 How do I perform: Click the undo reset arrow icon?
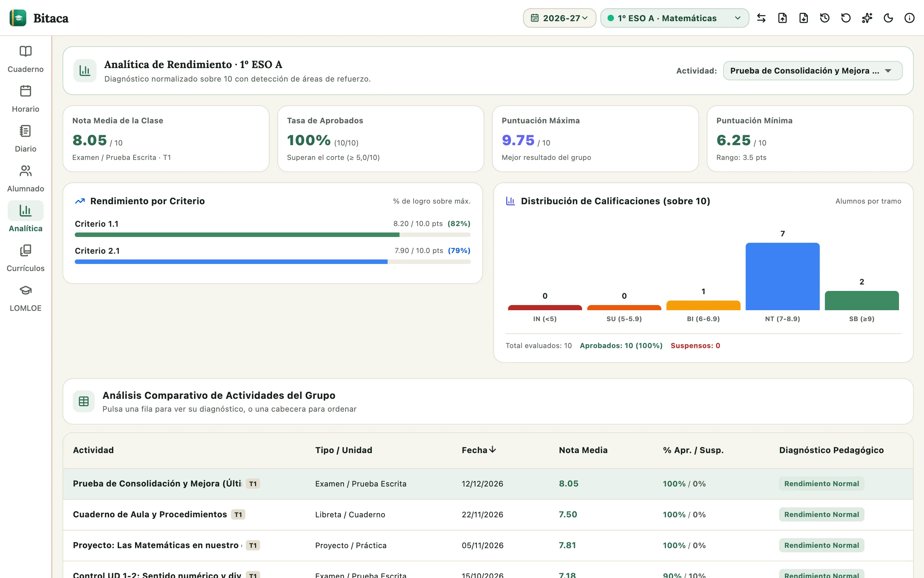pos(846,18)
